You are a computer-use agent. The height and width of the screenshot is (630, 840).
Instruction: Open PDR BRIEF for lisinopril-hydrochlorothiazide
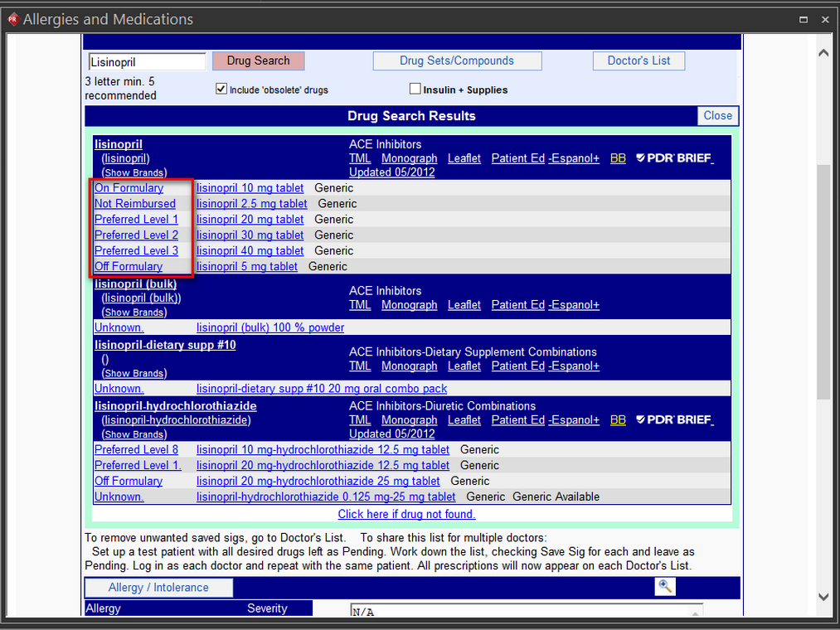click(674, 420)
